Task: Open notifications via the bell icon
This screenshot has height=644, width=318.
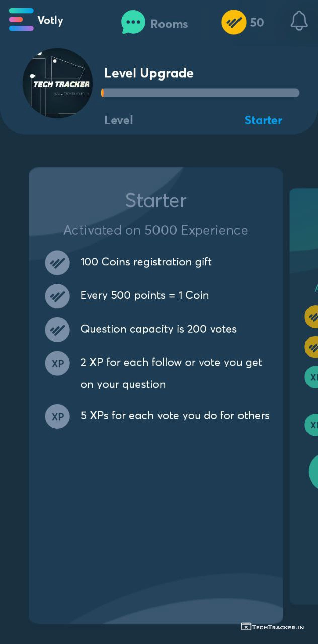Action: click(x=299, y=21)
